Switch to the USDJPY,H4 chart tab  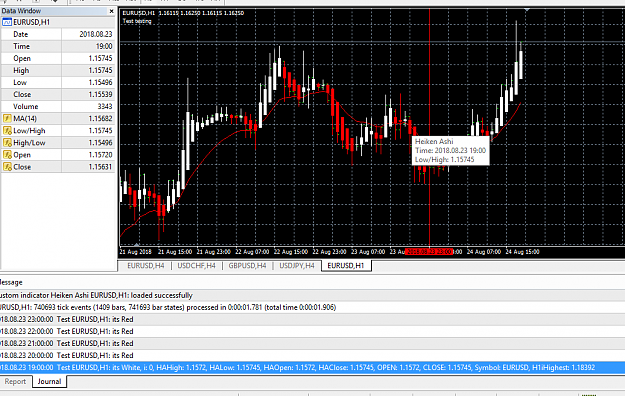(297, 266)
